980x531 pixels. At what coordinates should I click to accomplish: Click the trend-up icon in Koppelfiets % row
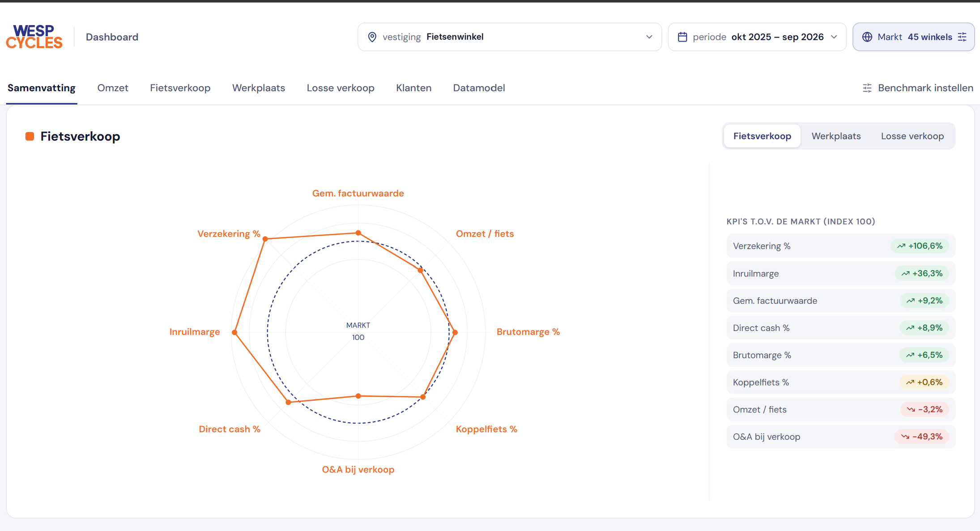(x=910, y=382)
